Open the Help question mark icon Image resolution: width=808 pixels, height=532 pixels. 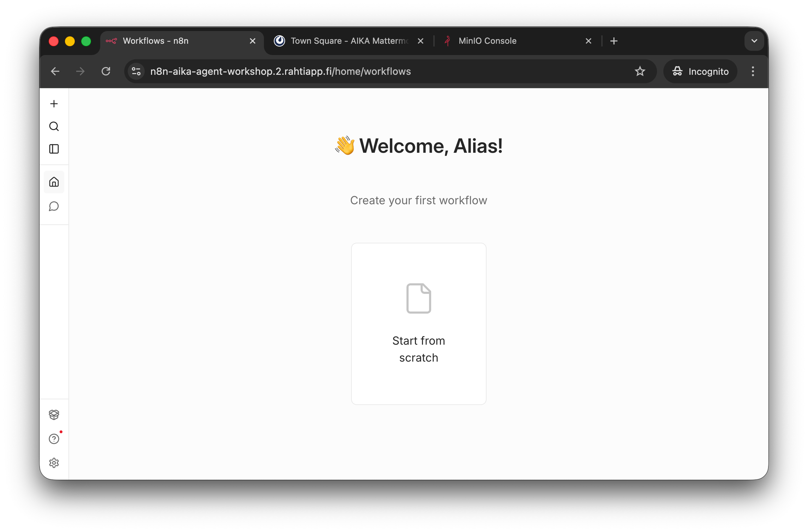point(54,439)
